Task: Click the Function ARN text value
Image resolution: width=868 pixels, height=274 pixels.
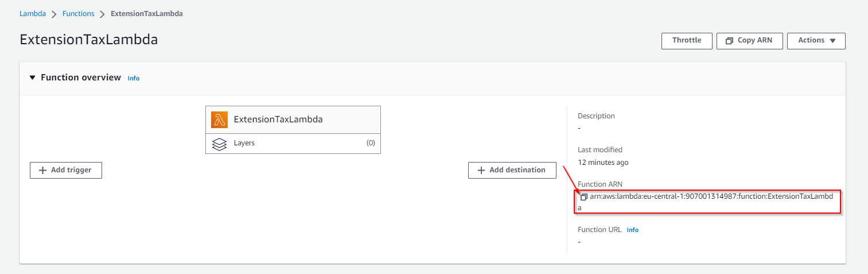Action: point(711,197)
